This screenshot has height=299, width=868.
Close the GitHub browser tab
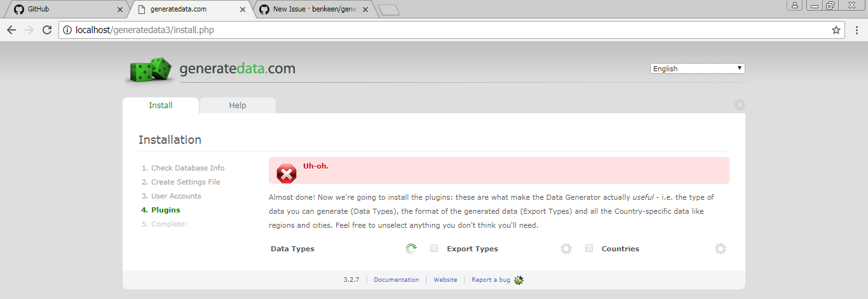120,10
